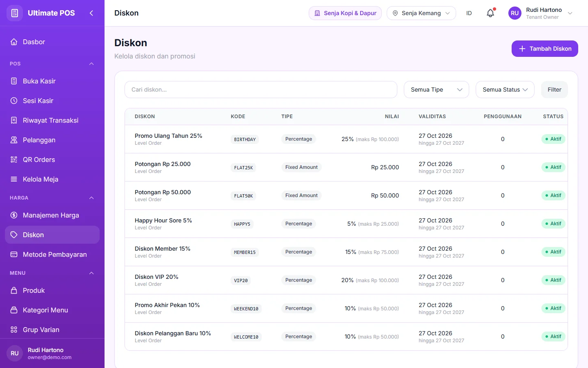Screen dimensions: 588x368
Task: Open the Senja Kemang location dropdown
Action: (x=421, y=13)
